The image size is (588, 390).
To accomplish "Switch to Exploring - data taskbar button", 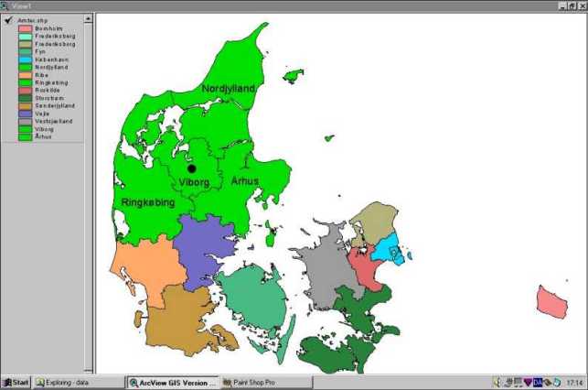I will pyautogui.click(x=79, y=383).
